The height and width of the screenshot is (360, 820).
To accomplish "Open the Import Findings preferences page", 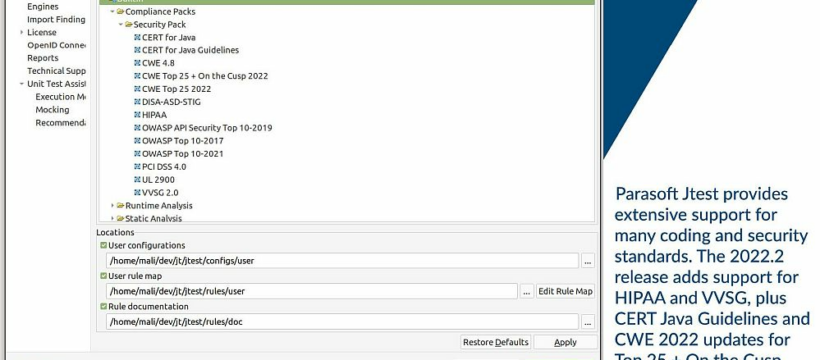I will [x=56, y=19].
